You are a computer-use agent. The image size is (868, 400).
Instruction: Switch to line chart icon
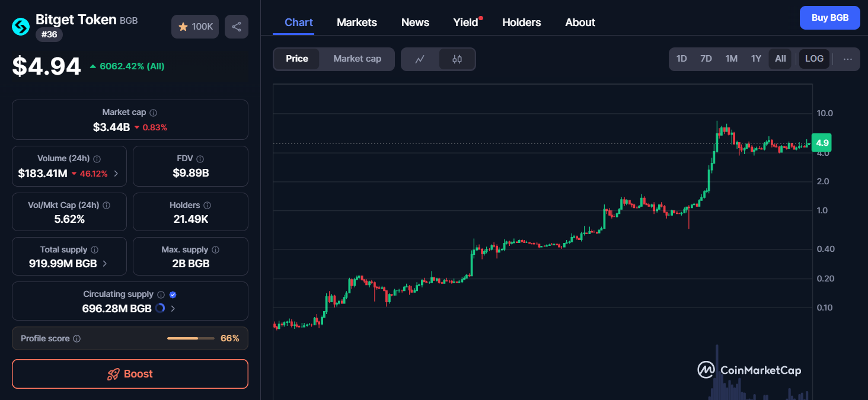click(x=420, y=59)
